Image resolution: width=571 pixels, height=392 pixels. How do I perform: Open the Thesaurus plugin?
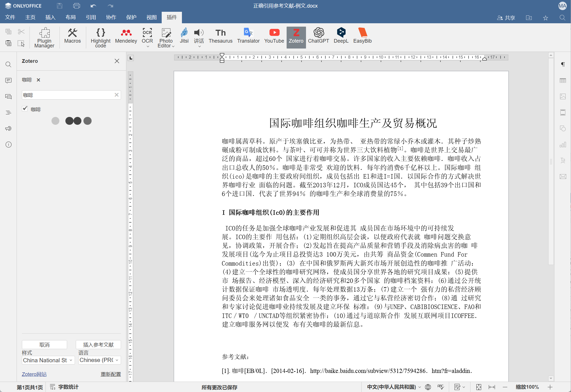coord(220,36)
